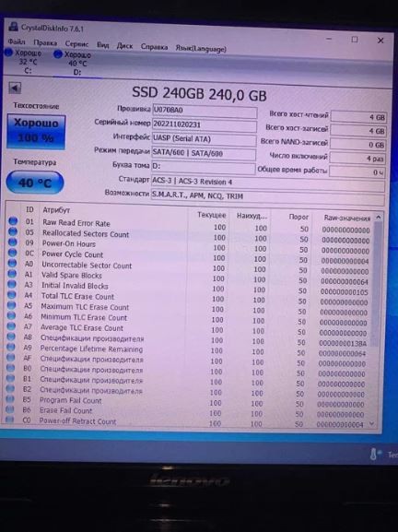This screenshot has height=532, width=398.
Task: Click the 40 °C temperature button
Action: coord(35,183)
